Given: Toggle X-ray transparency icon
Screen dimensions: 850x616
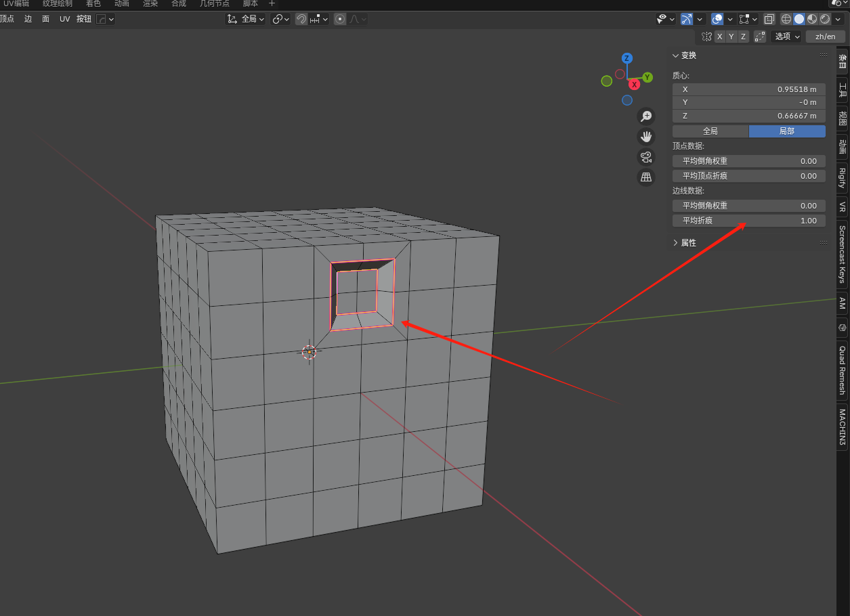Looking at the screenshot, I should [769, 19].
